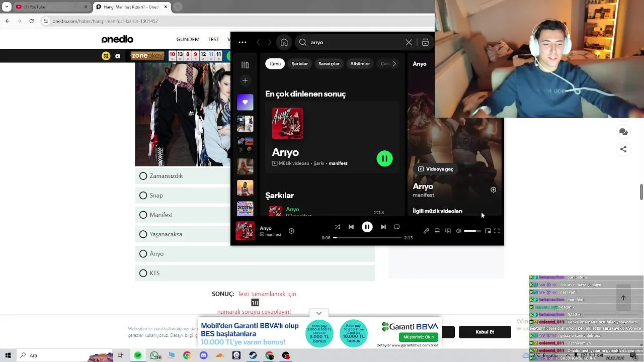Enter Spotify fullscreen view

[x=497, y=231]
